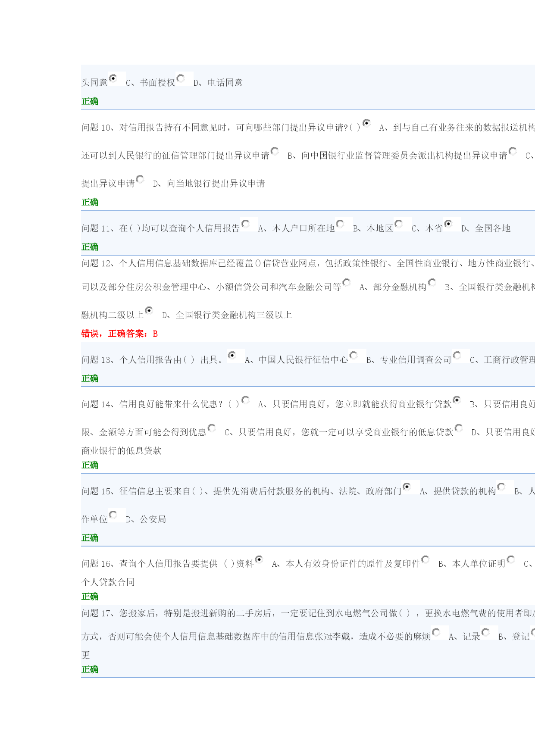Image resolution: width=535 pixels, height=756 pixels.
Task: Select radio D、公安局 in question 15
Action: coord(113,515)
